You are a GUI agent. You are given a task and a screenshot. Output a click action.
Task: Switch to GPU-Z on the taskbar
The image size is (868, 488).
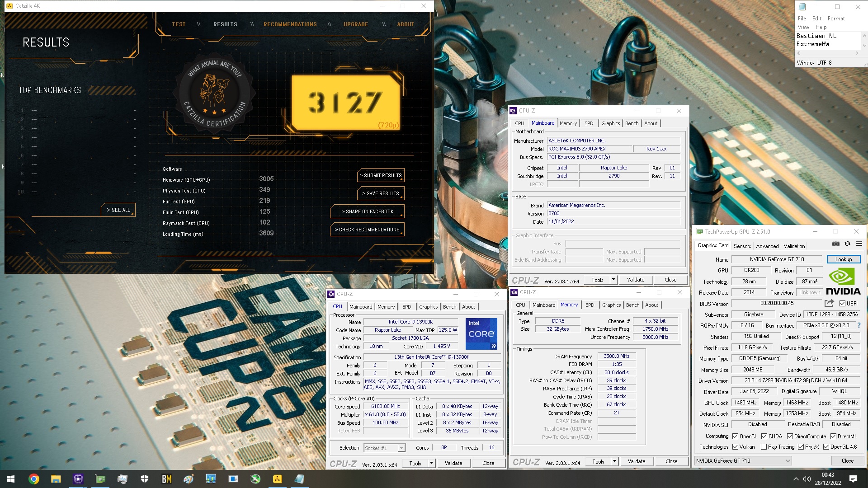point(100,479)
